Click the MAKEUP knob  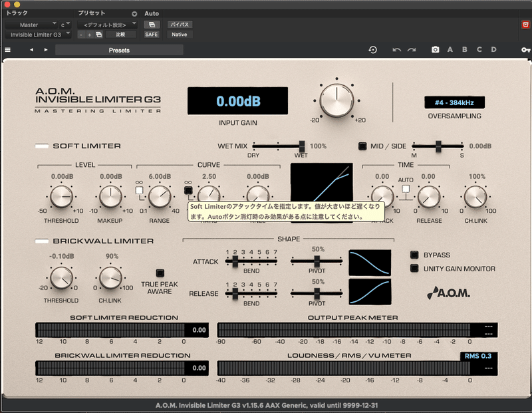(110, 196)
